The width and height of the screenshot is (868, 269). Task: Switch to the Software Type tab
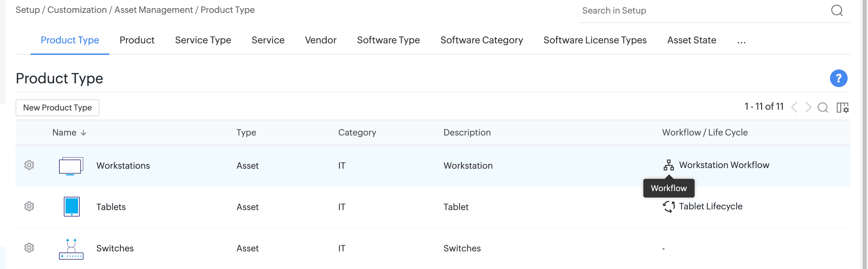388,40
